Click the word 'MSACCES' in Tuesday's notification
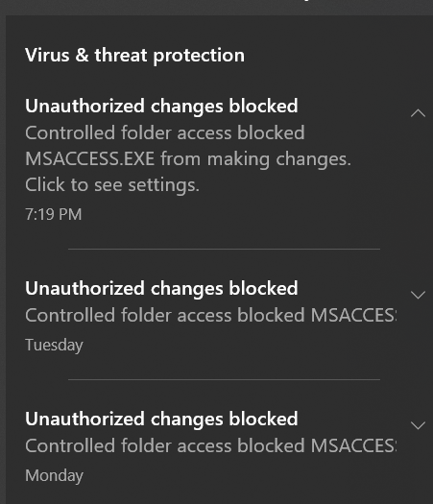433x504 pixels. [x=353, y=315]
